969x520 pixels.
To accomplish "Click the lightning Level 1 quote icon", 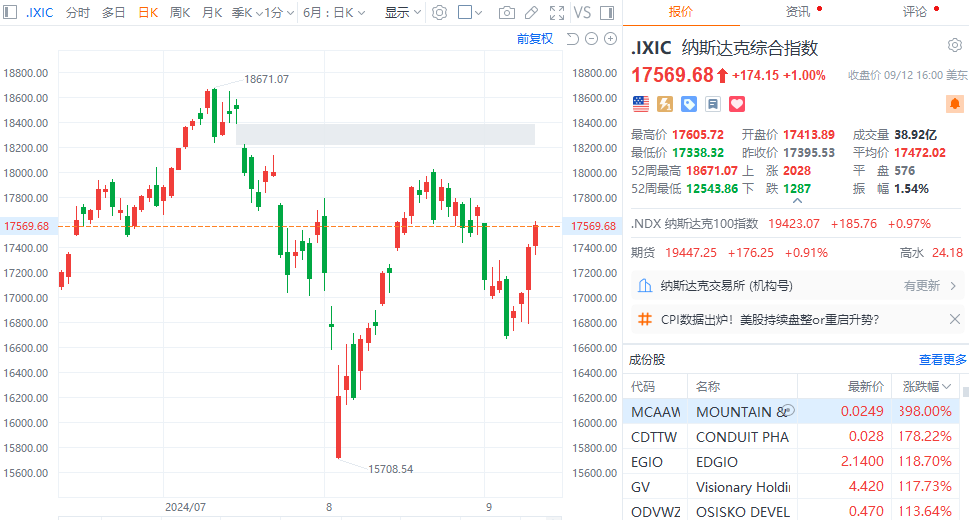I will tap(665, 104).
